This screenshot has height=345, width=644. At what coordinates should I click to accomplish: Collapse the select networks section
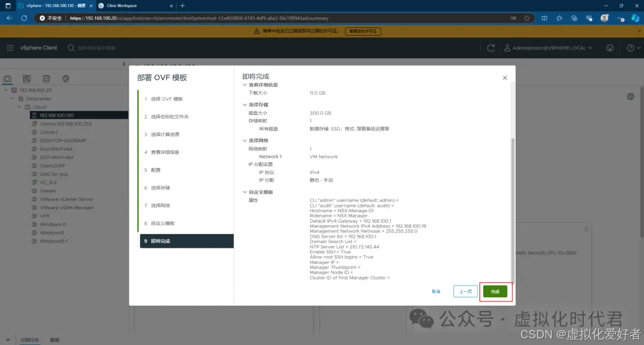pyautogui.click(x=245, y=140)
